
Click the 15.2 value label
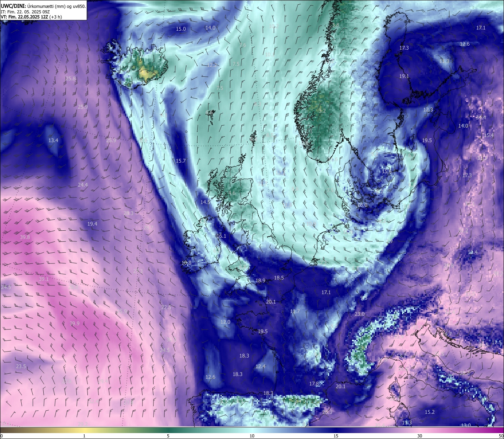(x=430, y=412)
